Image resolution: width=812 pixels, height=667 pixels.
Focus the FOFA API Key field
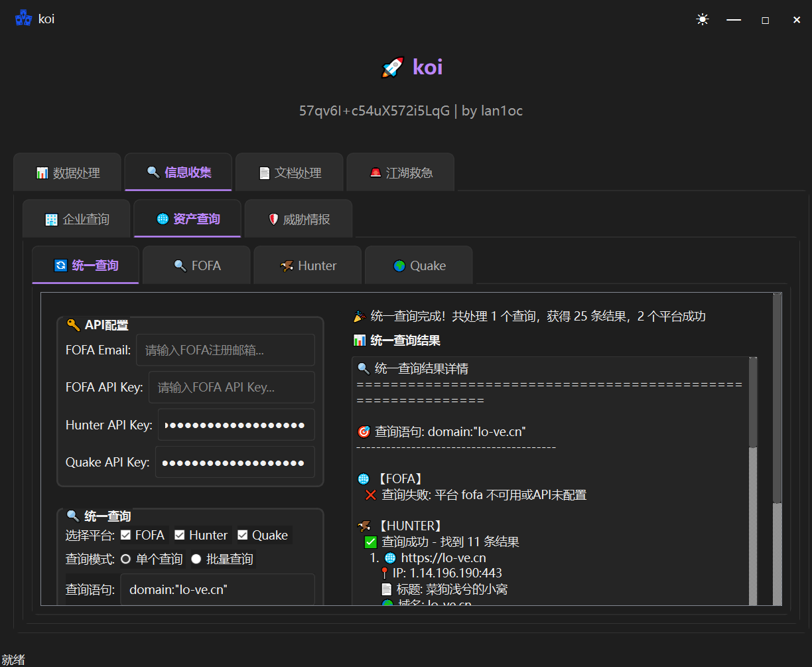[x=231, y=388]
